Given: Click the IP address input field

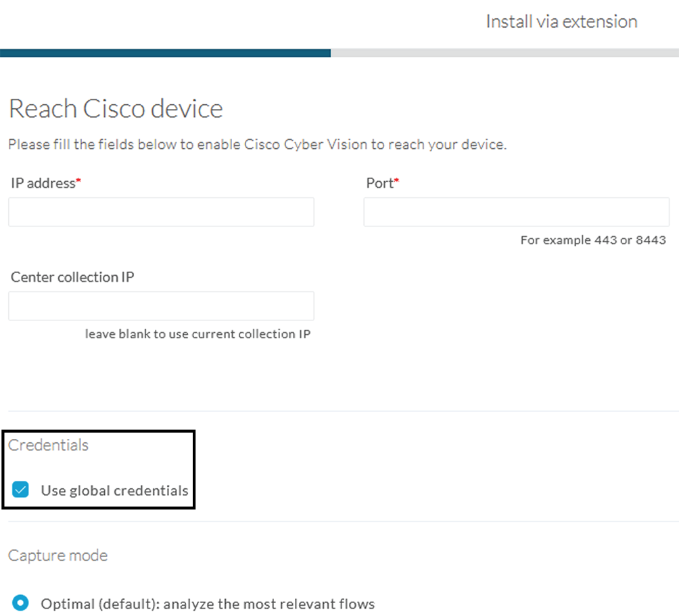Looking at the screenshot, I should [161, 212].
